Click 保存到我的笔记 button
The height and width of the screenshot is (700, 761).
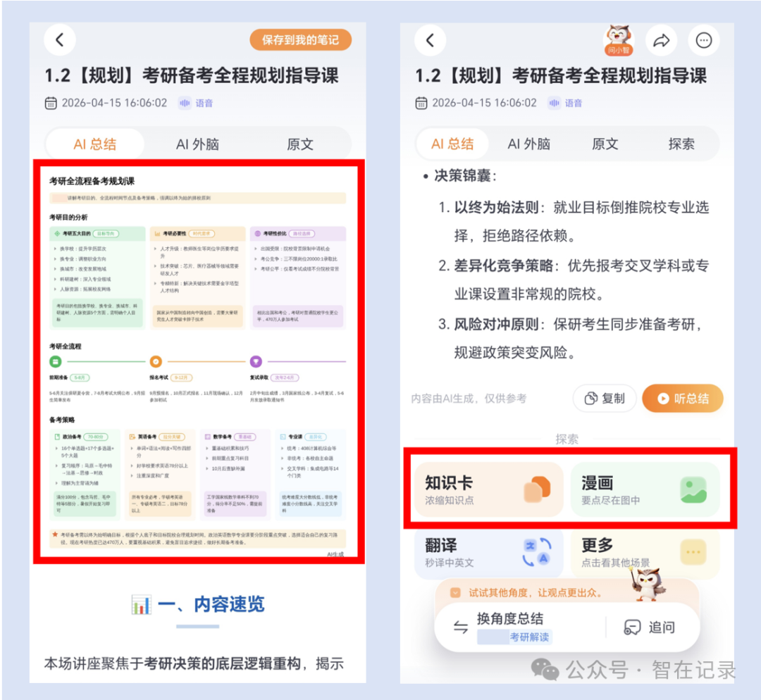click(x=300, y=39)
